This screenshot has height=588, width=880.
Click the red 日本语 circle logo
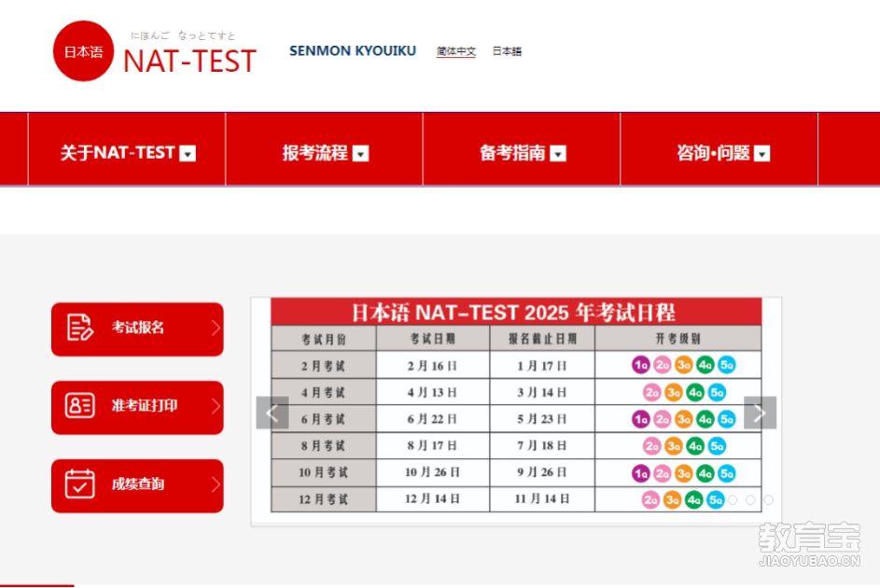(x=83, y=51)
